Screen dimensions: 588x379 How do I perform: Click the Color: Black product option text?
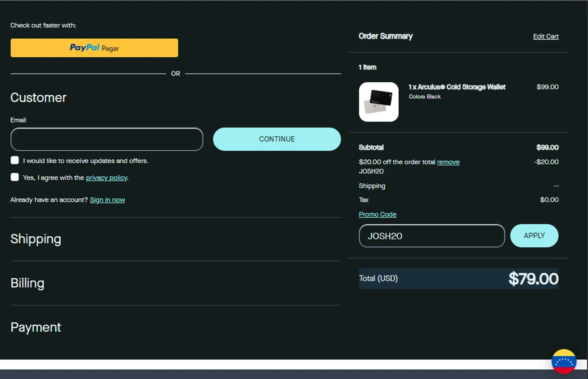(425, 96)
